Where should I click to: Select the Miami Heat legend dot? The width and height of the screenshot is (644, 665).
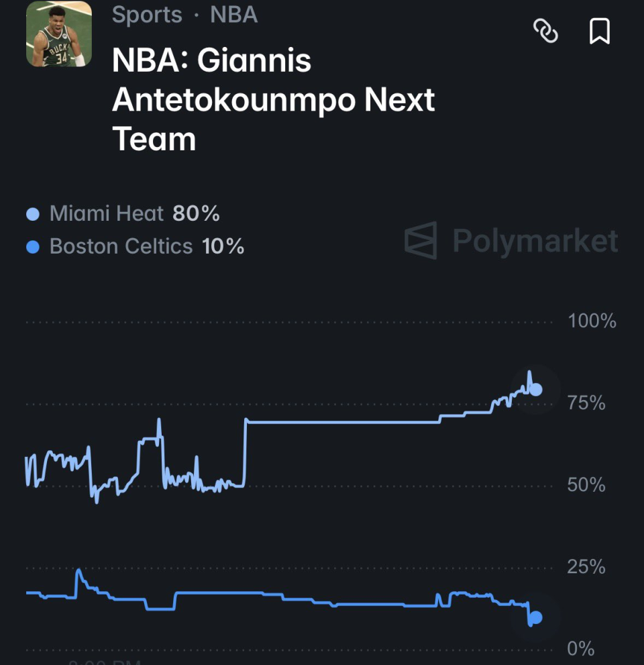click(x=33, y=214)
